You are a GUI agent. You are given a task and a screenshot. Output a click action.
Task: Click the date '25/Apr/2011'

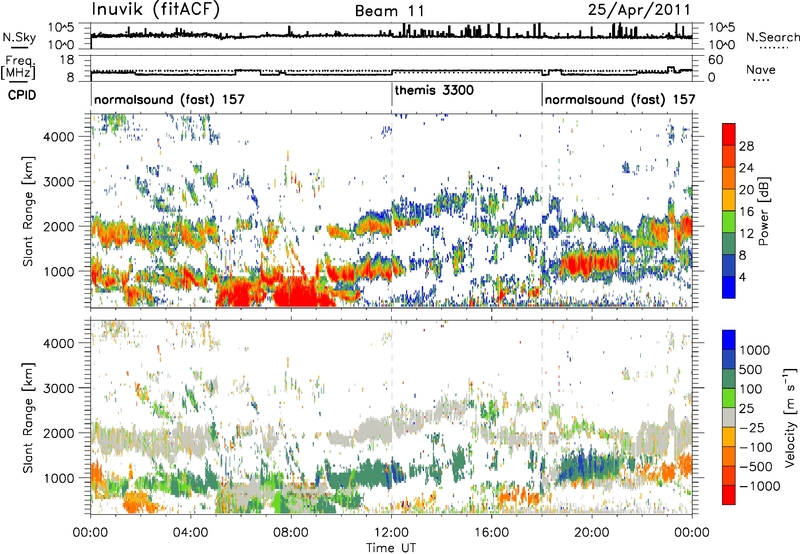click(x=639, y=10)
